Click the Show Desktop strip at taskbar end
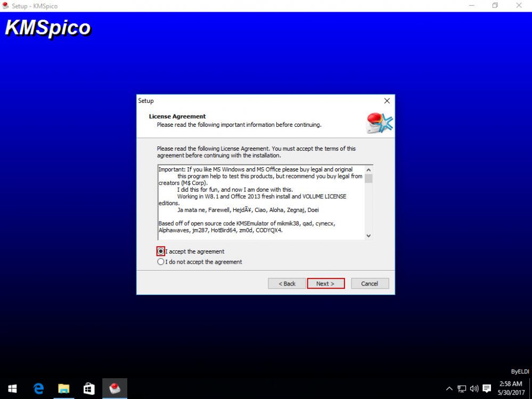Screen dimensions: 532x399 [530, 388]
